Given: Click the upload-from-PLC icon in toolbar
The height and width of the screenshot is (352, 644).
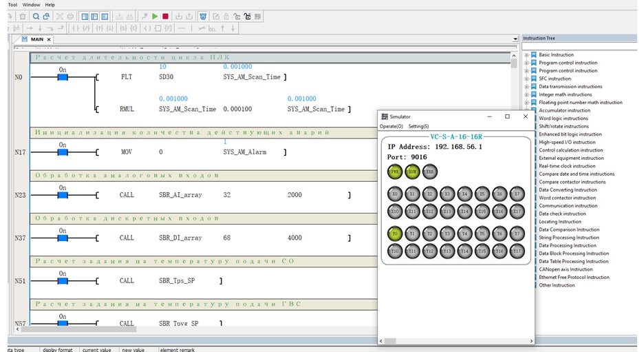Looking at the screenshot, I should coord(189,17).
